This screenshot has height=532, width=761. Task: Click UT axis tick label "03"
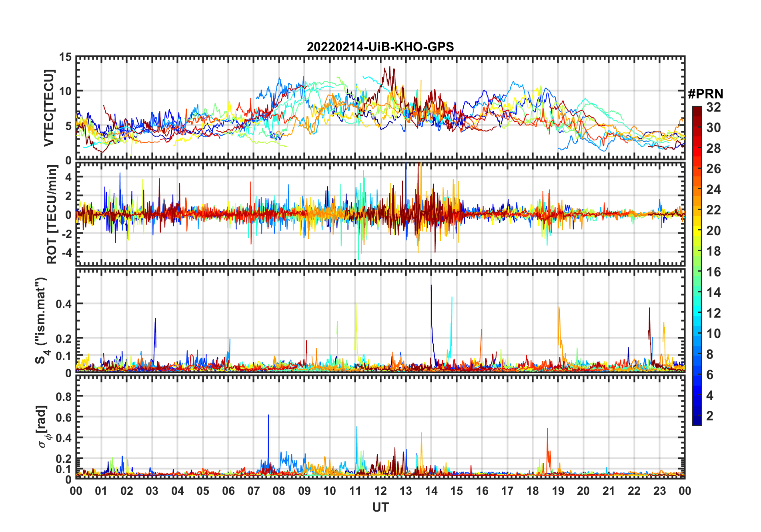[152, 491]
